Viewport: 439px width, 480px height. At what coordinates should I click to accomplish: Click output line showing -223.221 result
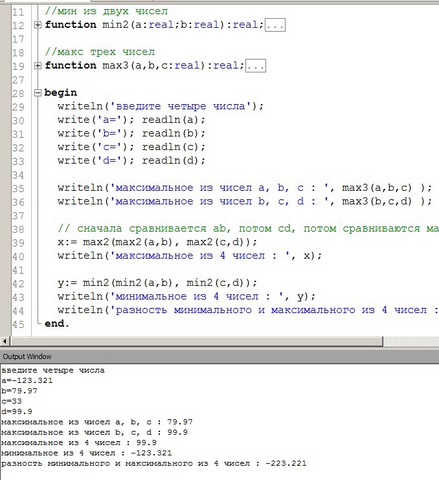click(154, 463)
